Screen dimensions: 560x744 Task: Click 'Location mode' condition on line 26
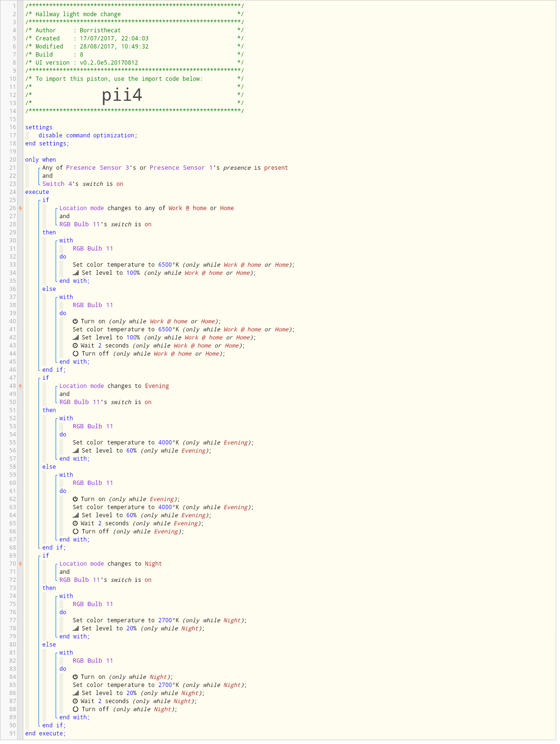point(82,208)
